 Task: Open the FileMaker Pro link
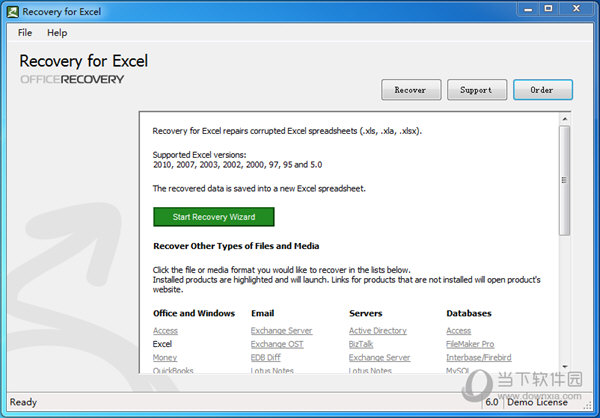point(470,344)
